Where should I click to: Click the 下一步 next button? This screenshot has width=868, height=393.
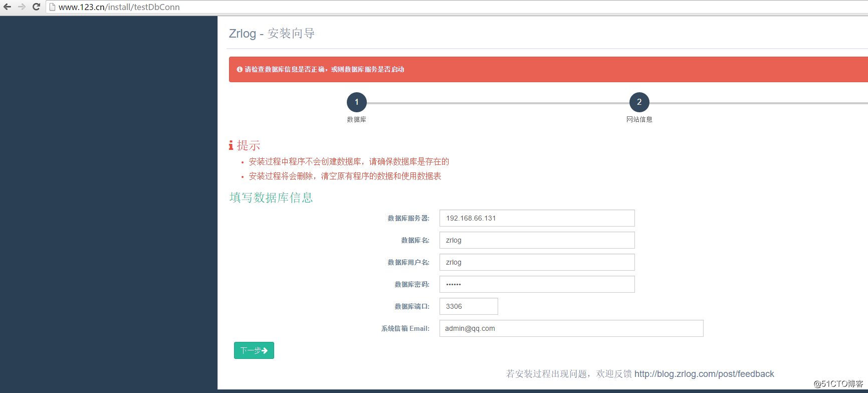tap(254, 350)
